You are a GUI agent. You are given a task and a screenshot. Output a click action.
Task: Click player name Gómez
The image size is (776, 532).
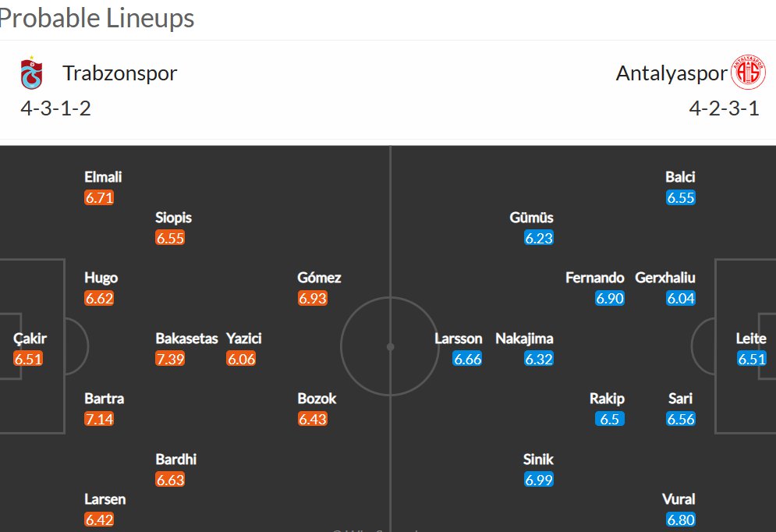[319, 278]
